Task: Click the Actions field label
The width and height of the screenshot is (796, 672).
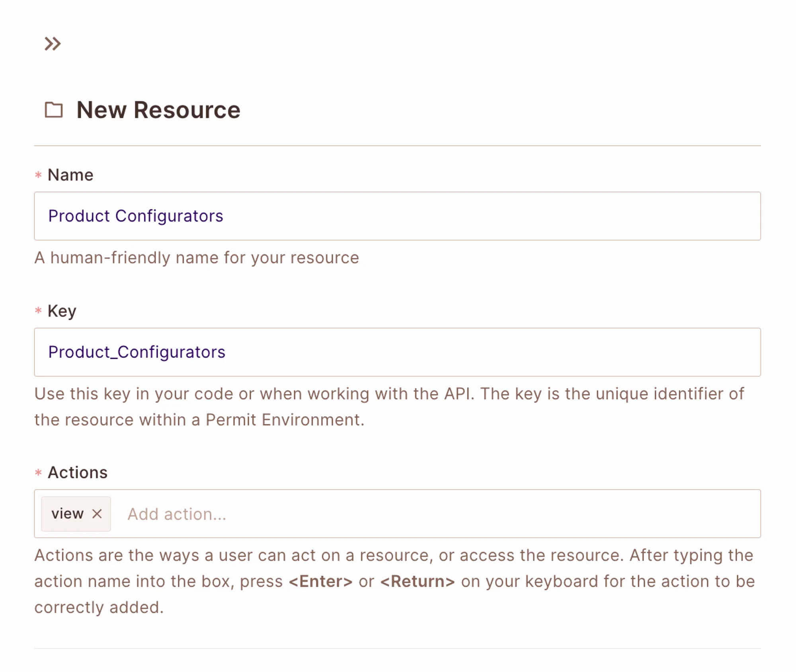Action: 78,472
